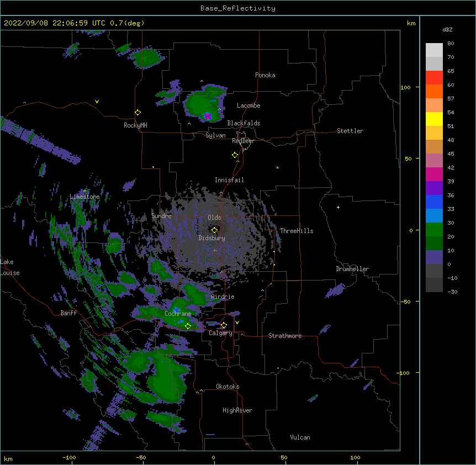The image size is (476, 465).
Task: Click the ThreeHills label
Action: click(x=297, y=231)
